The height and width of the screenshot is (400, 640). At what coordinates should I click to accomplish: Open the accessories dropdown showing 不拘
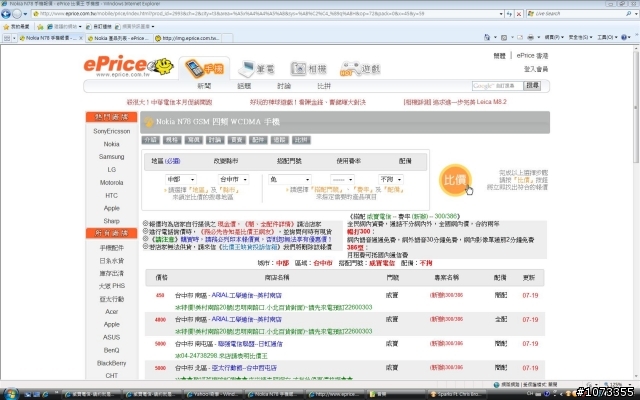coord(391,179)
